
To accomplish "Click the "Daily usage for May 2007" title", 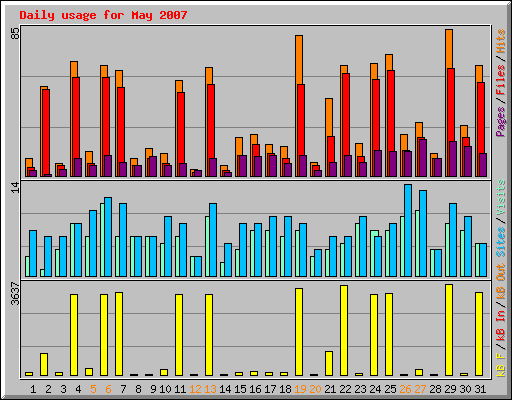I will (x=103, y=15).
